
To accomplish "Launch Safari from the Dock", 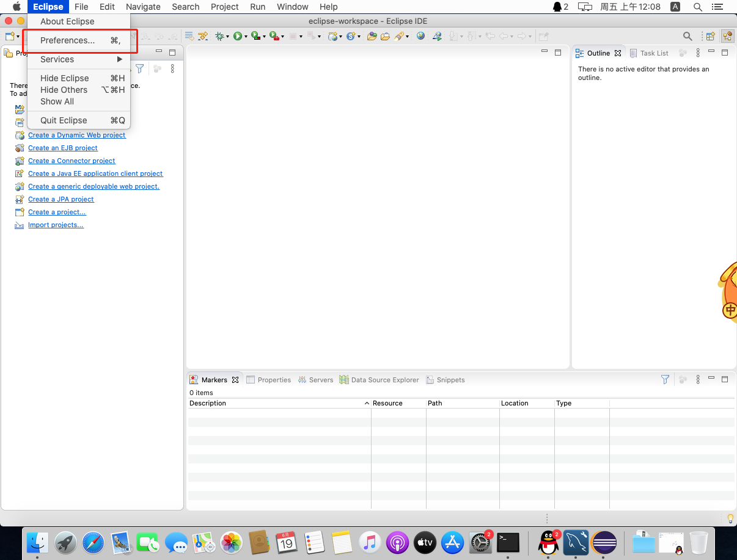I will click(x=93, y=542).
